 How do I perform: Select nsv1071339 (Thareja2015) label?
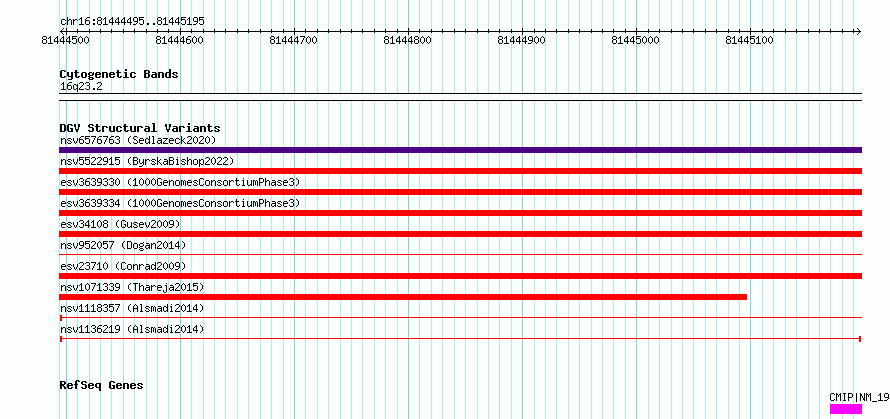click(x=132, y=287)
